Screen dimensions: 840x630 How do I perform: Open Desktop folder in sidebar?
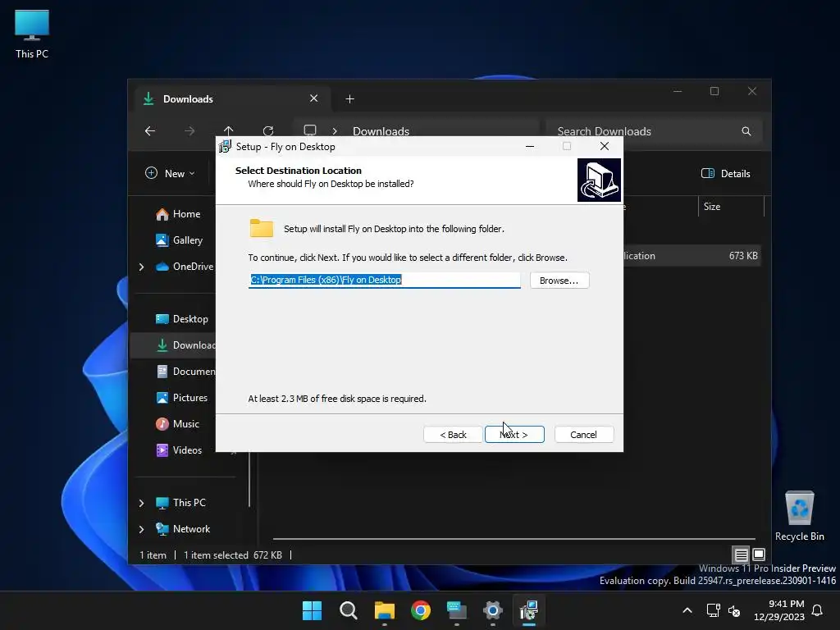pos(182,319)
